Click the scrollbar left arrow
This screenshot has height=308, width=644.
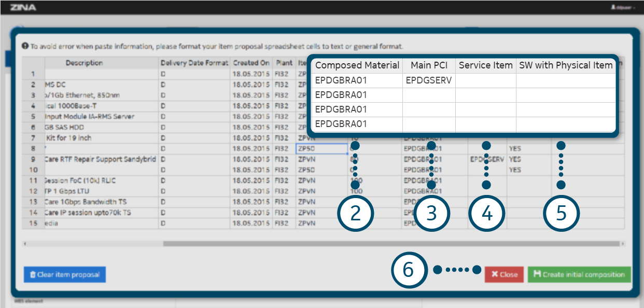(24, 243)
